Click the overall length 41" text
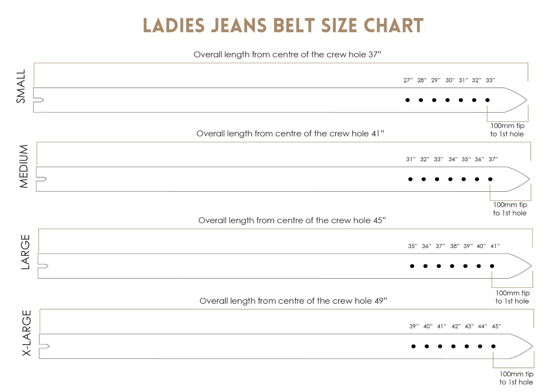Screen dimensions: 555x392 pyautogui.click(x=290, y=134)
